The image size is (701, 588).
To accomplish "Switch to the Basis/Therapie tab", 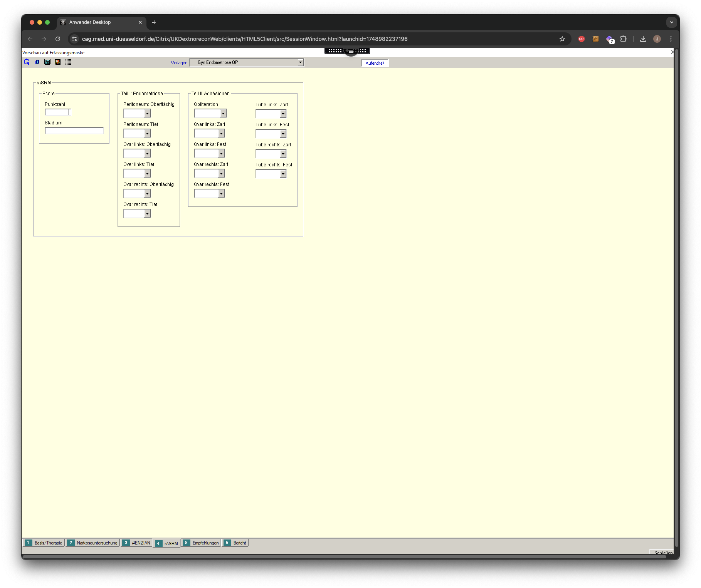I will [44, 543].
